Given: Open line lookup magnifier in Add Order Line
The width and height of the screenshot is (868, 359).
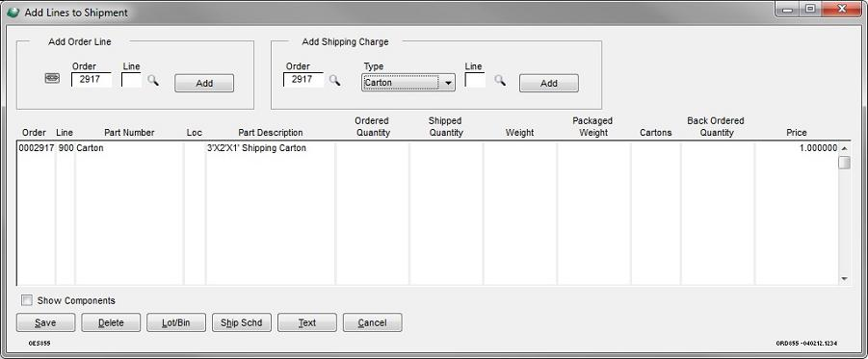Looking at the screenshot, I should click(153, 80).
